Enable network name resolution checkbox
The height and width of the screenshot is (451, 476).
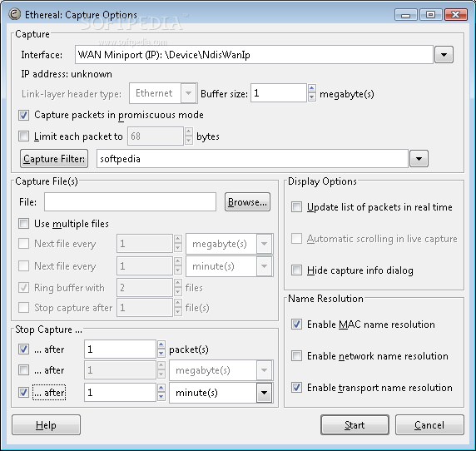[296, 355]
